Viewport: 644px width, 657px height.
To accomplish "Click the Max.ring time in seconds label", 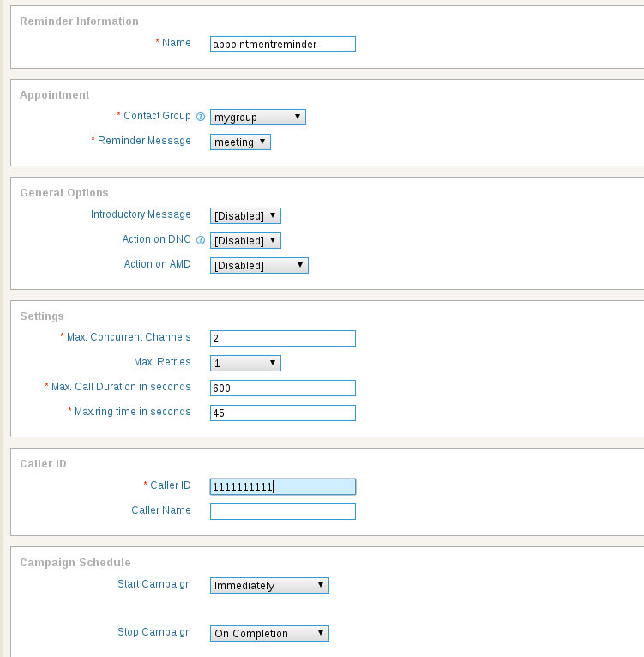I will pyautogui.click(x=133, y=412).
